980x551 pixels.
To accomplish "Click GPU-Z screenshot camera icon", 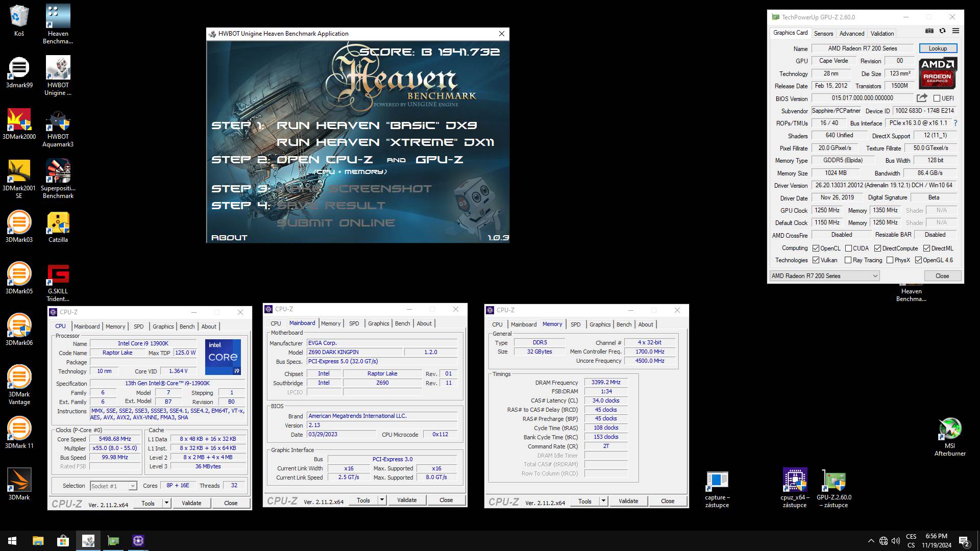I will [x=929, y=31].
